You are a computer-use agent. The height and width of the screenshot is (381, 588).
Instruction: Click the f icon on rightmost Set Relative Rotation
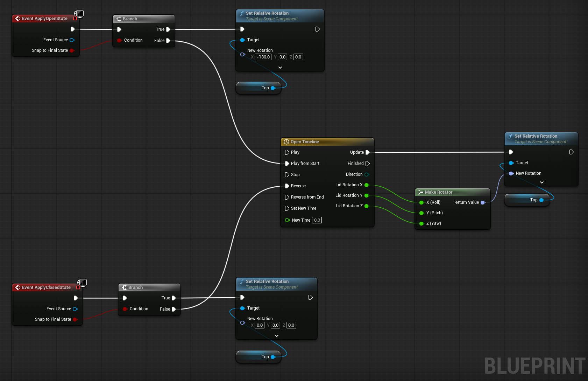pos(511,136)
